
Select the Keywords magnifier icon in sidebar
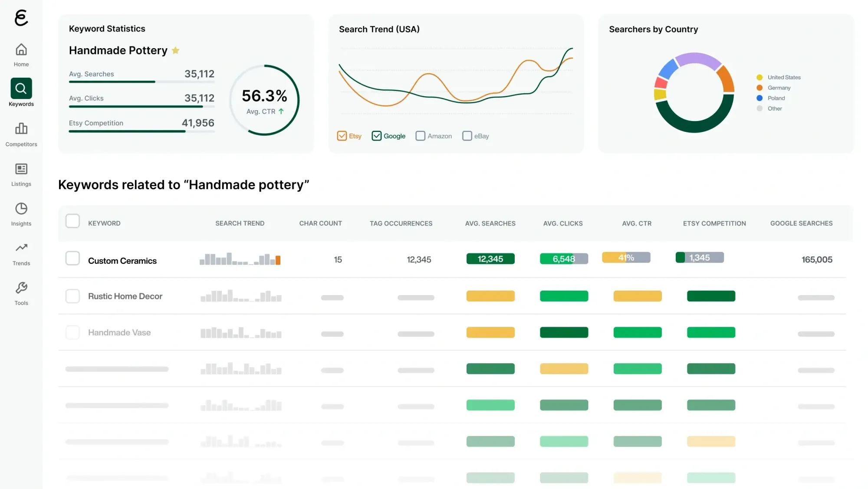tap(21, 88)
